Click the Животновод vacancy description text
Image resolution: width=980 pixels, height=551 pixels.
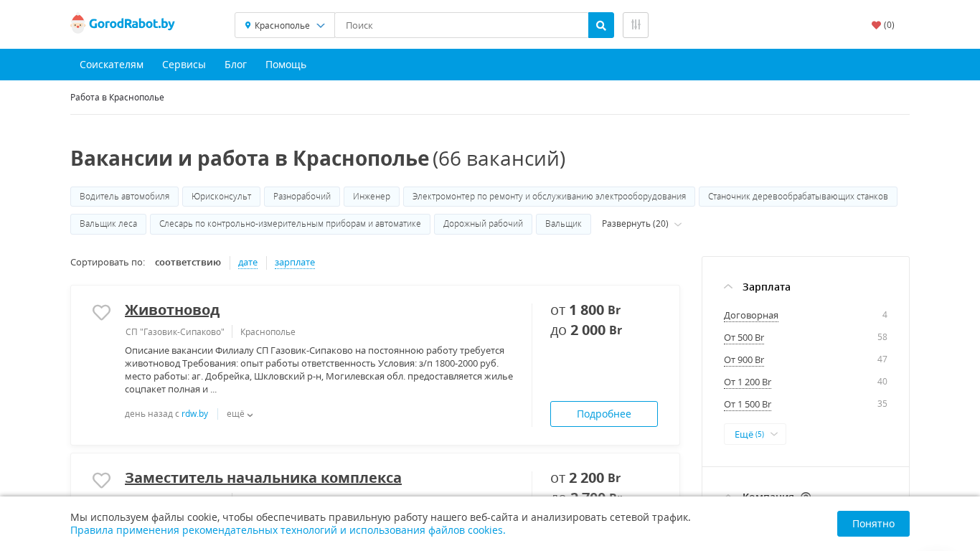pos(319,369)
